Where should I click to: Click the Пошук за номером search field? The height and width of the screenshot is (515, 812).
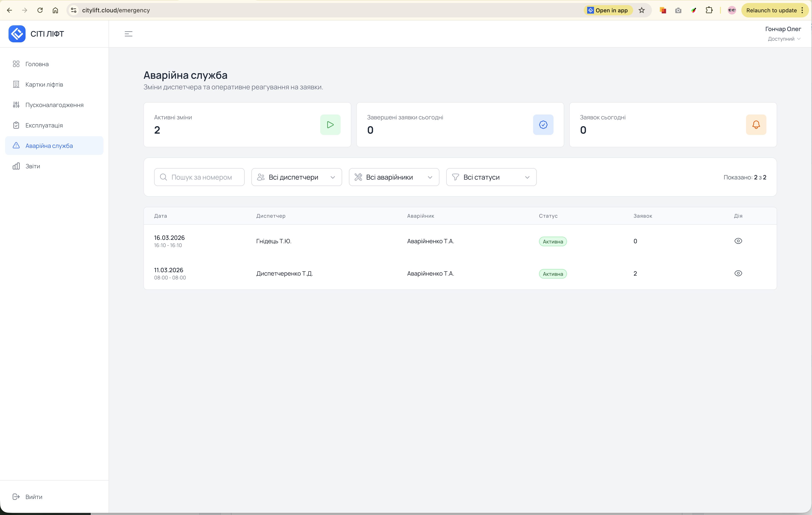click(202, 177)
